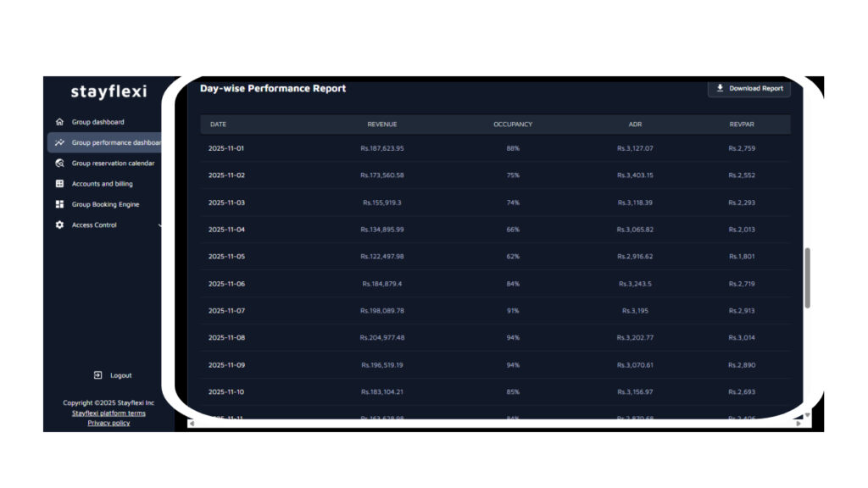Click the horizontal scrollbar left arrow
Viewport: 868px width, 488px height.
click(x=191, y=423)
